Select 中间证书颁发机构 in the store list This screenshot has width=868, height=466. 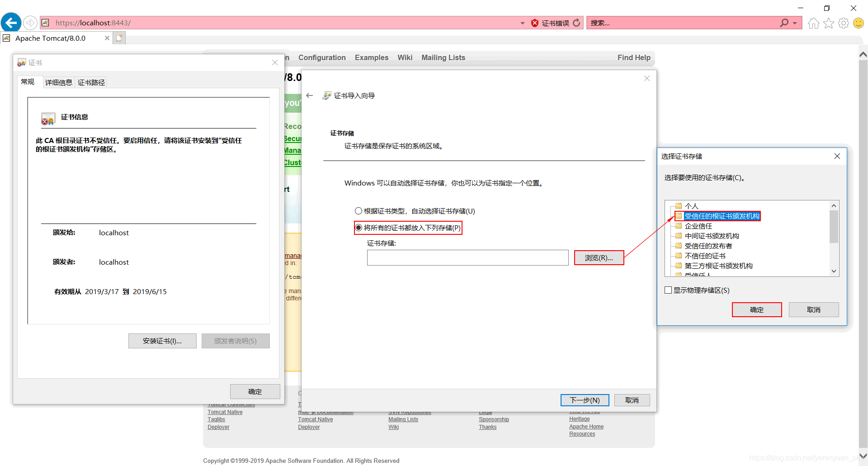pos(712,236)
